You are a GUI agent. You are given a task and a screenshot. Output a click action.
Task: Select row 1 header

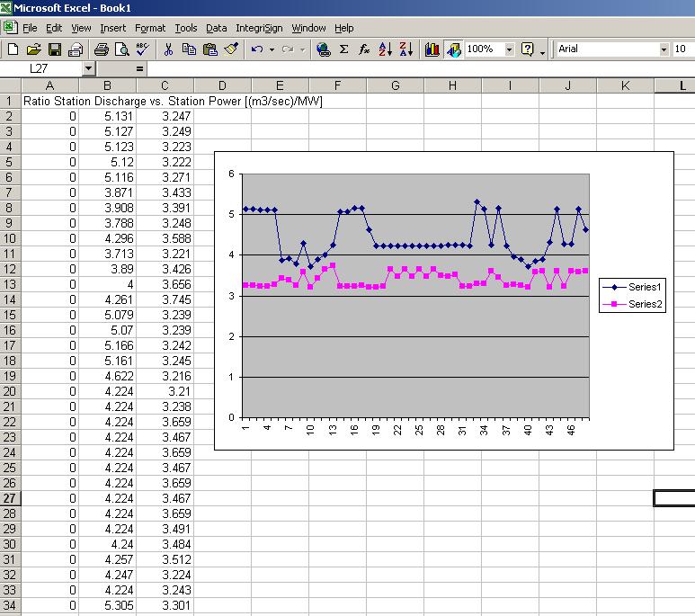[10, 101]
